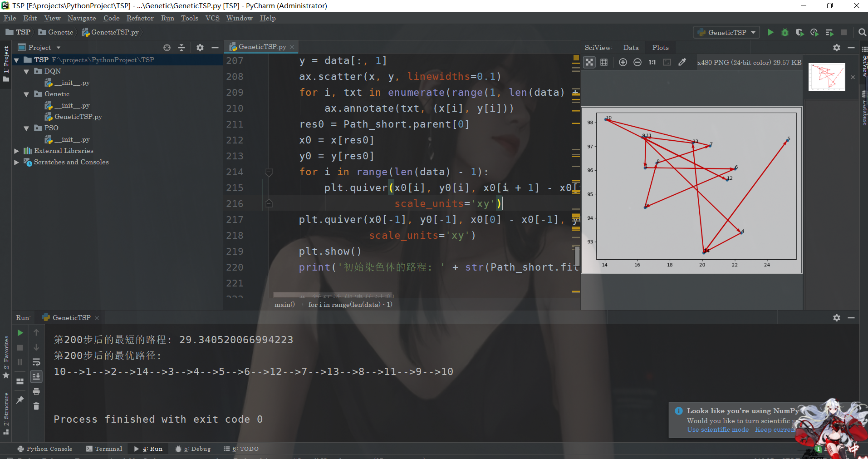The height and width of the screenshot is (459, 868).
Task: Hide the Run tool window
Action: coord(851,318)
